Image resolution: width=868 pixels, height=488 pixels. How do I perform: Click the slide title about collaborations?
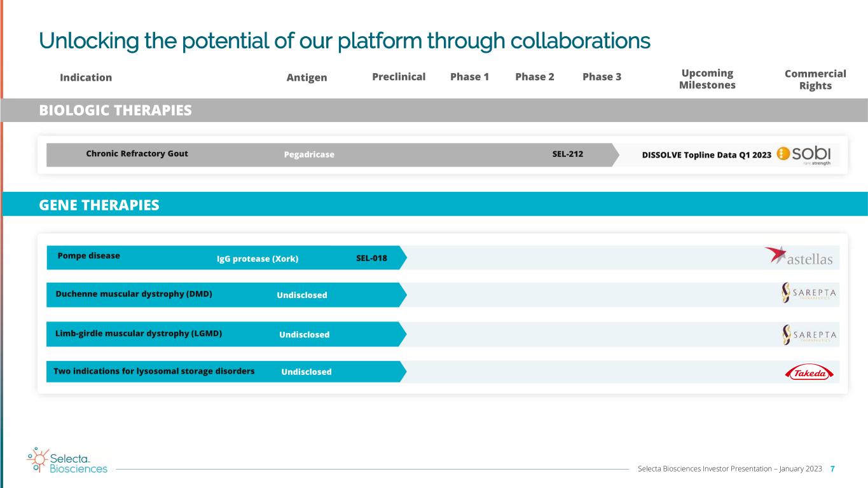click(x=344, y=41)
